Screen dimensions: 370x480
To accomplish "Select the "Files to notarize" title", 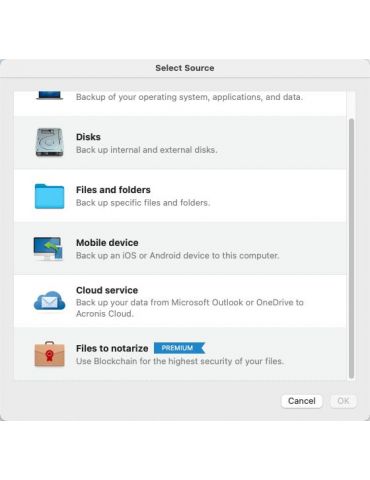I will click(x=112, y=348).
